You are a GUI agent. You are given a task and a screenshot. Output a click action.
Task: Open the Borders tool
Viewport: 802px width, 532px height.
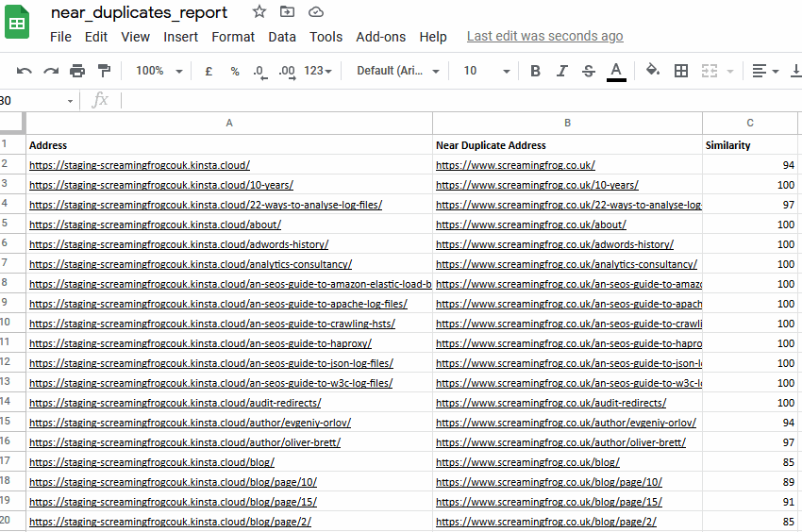(x=681, y=71)
